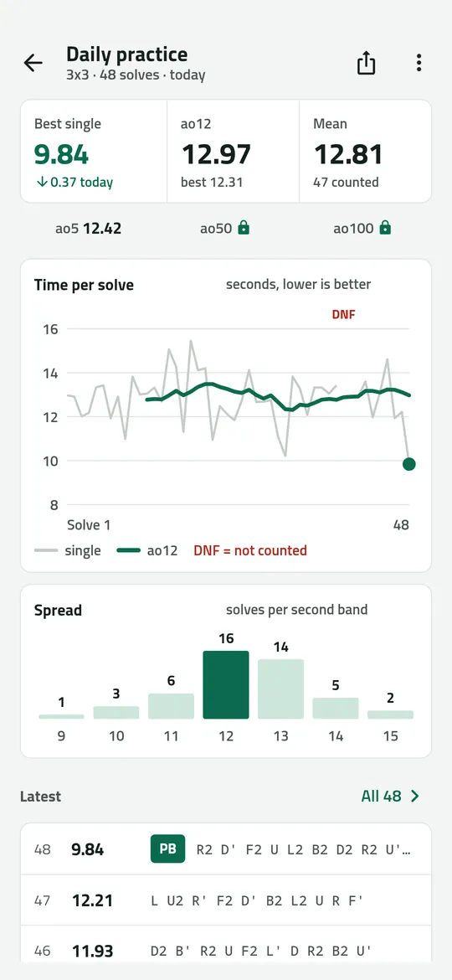Open the three-dot overflow menu

pyautogui.click(x=419, y=63)
